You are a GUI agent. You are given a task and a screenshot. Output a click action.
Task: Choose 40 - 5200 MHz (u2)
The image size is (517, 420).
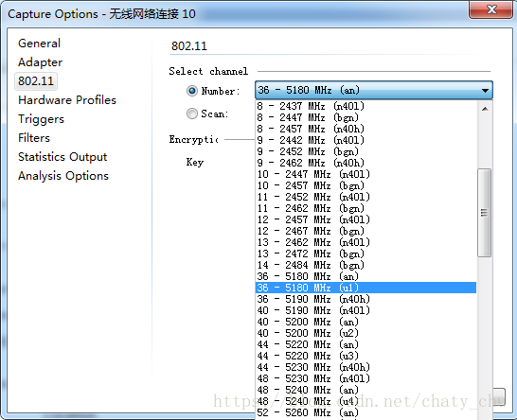(x=366, y=333)
